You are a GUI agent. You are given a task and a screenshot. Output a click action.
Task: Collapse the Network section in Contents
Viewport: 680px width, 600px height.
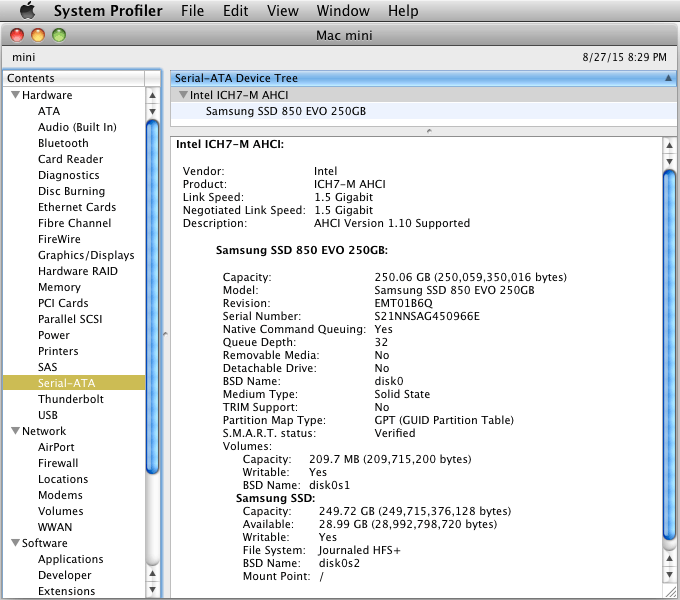pos(16,430)
